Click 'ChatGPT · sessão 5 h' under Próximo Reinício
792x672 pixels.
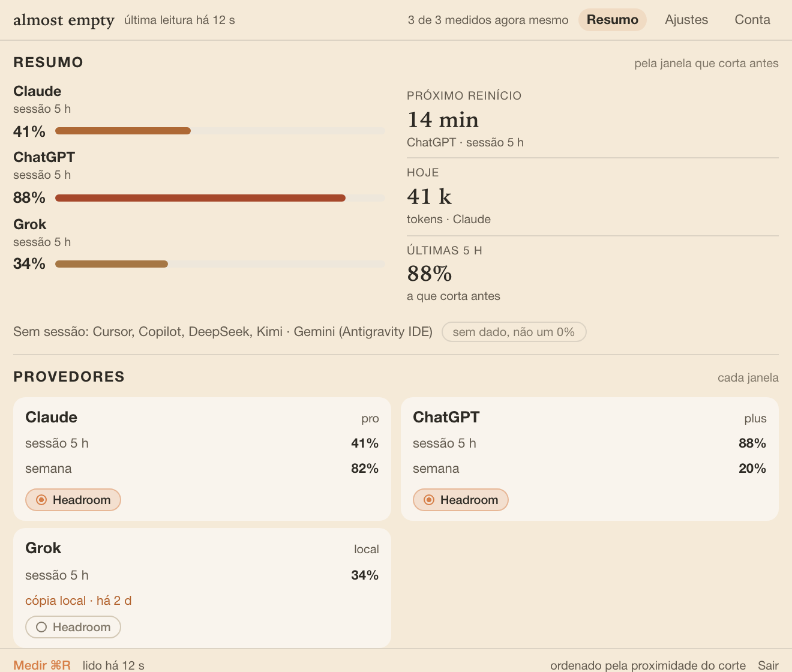[465, 143]
